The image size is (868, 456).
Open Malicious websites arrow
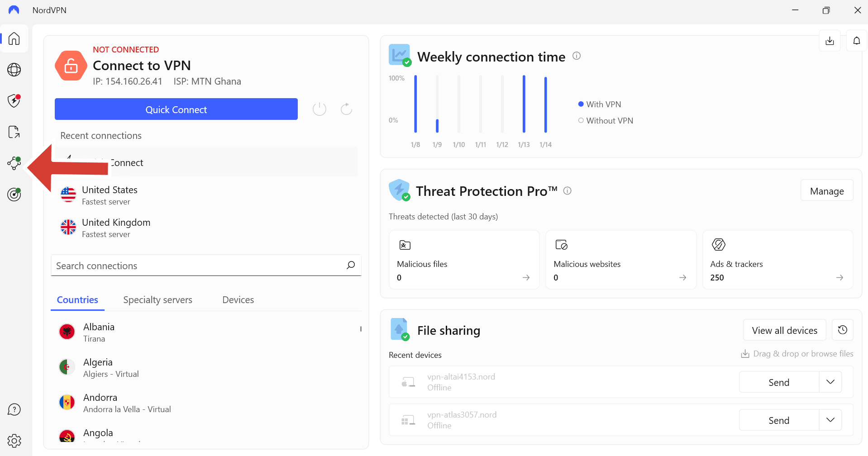[x=682, y=277]
